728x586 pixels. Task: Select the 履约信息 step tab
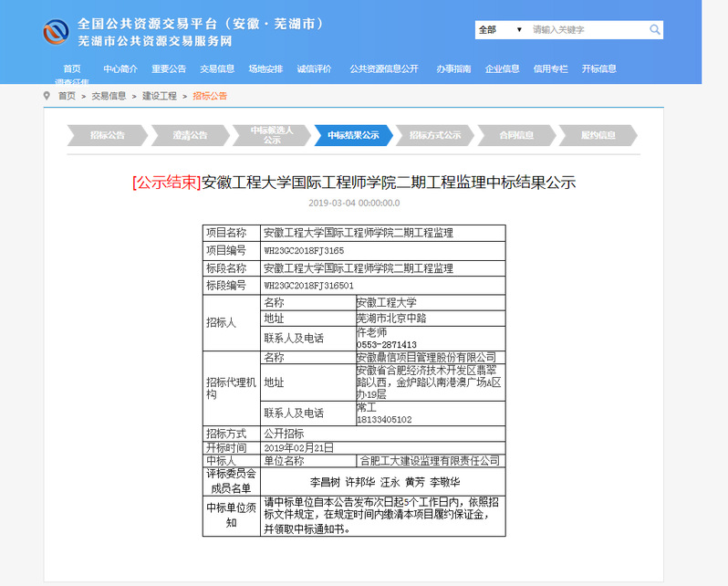click(x=598, y=135)
